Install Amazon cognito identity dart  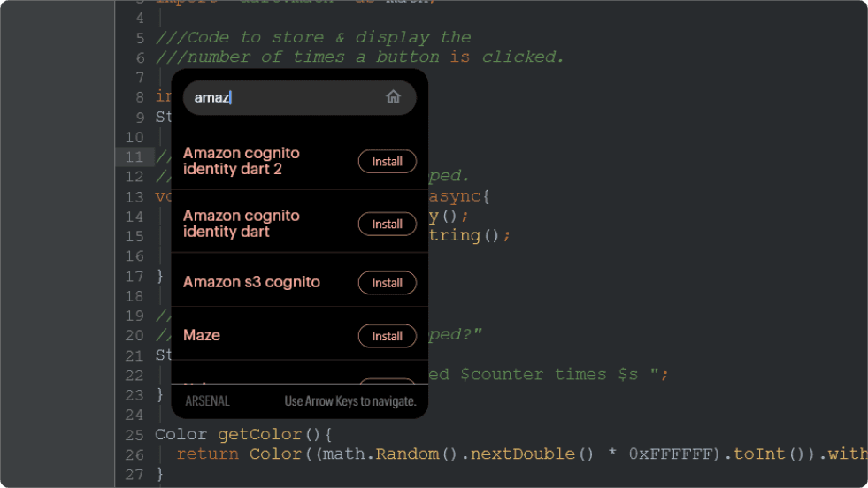(387, 224)
